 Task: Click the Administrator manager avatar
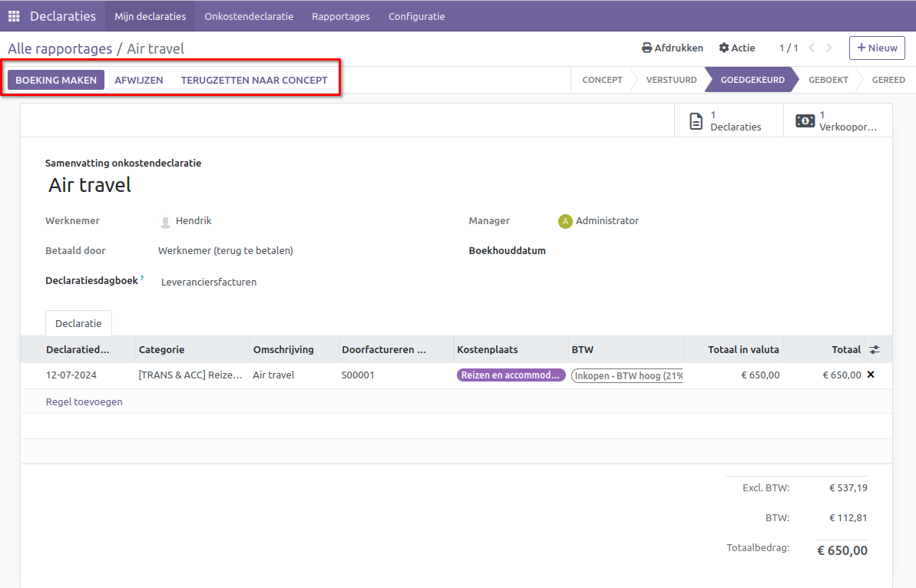565,221
